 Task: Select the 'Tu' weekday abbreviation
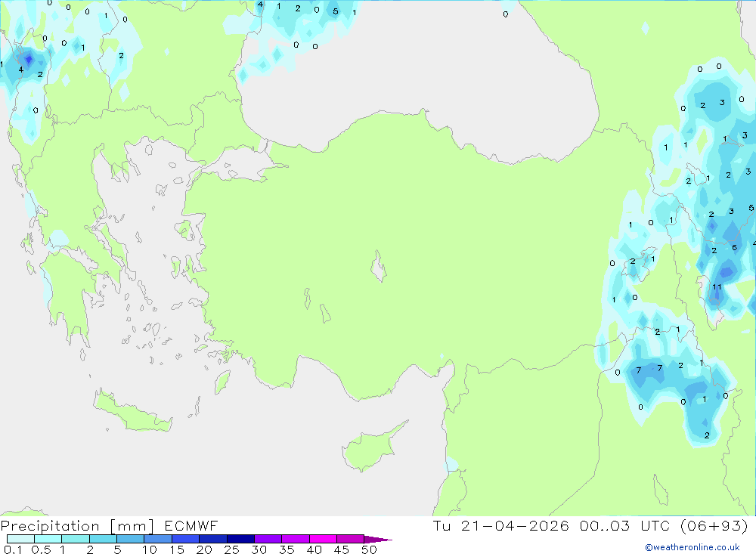pyautogui.click(x=442, y=525)
